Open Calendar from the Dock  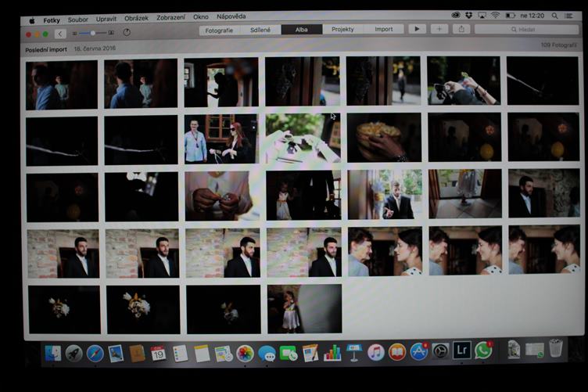pyautogui.click(x=158, y=354)
